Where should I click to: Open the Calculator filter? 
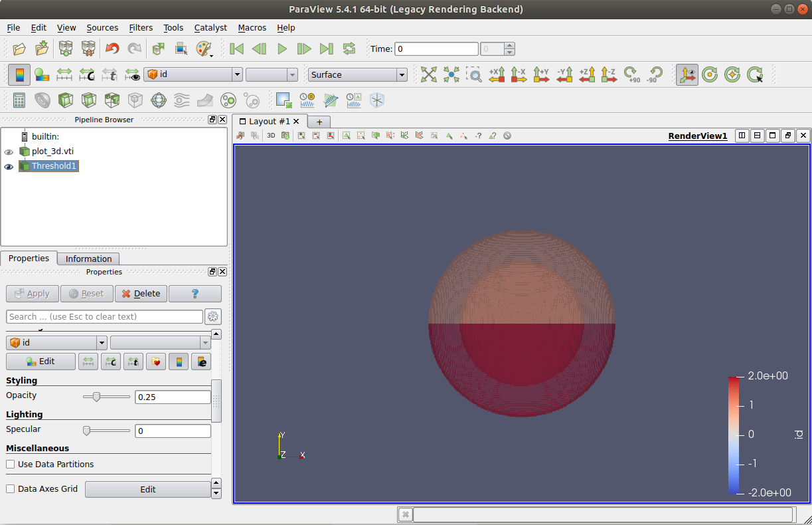19,100
